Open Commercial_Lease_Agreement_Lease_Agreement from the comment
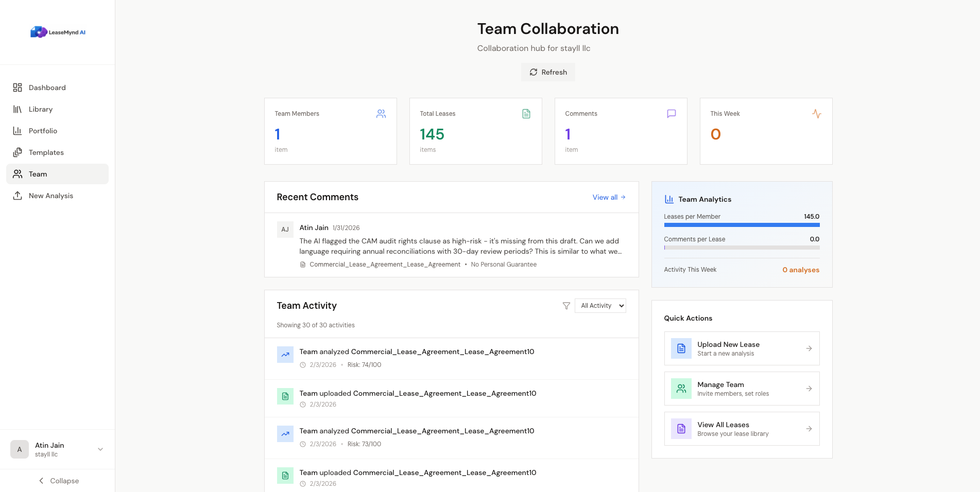The image size is (980, 492). pyautogui.click(x=384, y=264)
